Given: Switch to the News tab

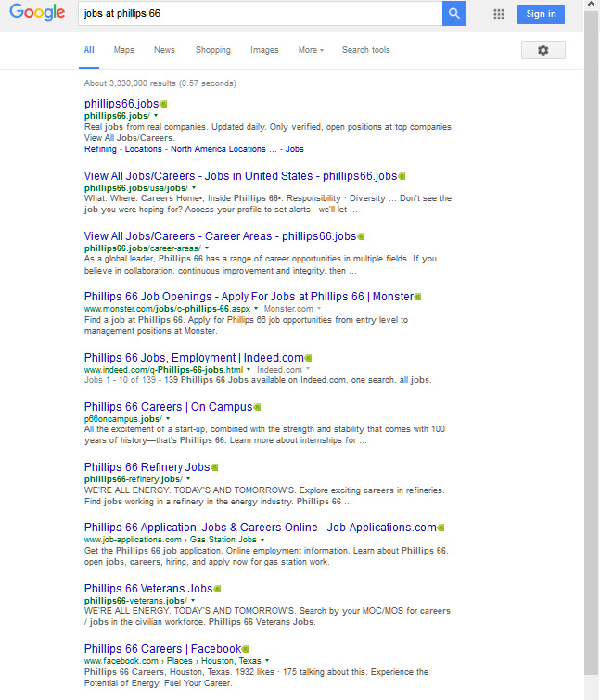Looking at the screenshot, I should click(164, 50).
